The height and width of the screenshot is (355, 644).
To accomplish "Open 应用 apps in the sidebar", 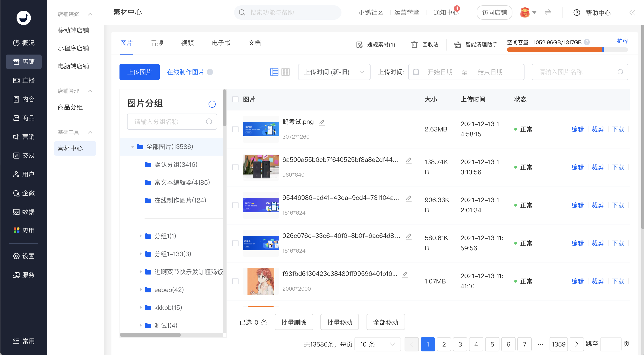I will coord(24,230).
